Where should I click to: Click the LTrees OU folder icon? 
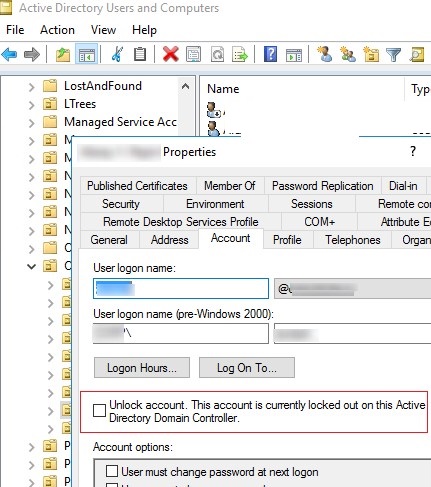click(50, 104)
